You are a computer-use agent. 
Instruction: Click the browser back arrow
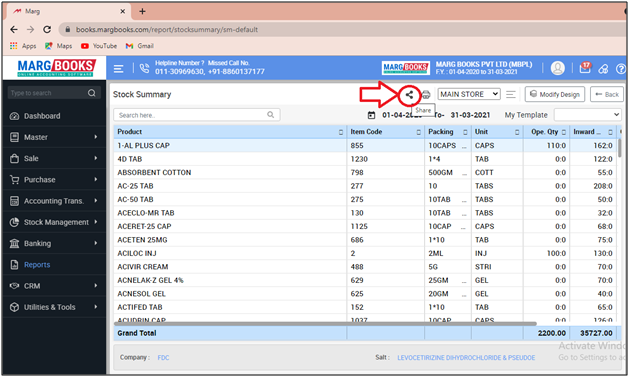pos(14,29)
